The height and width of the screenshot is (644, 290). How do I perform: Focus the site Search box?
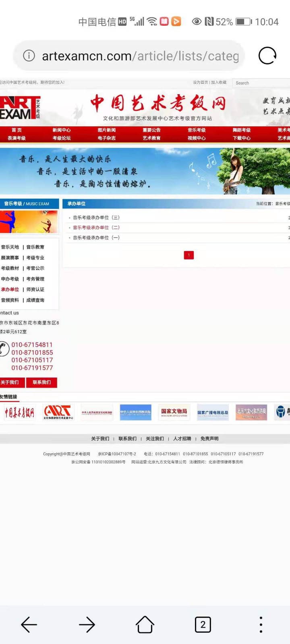coord(261,83)
